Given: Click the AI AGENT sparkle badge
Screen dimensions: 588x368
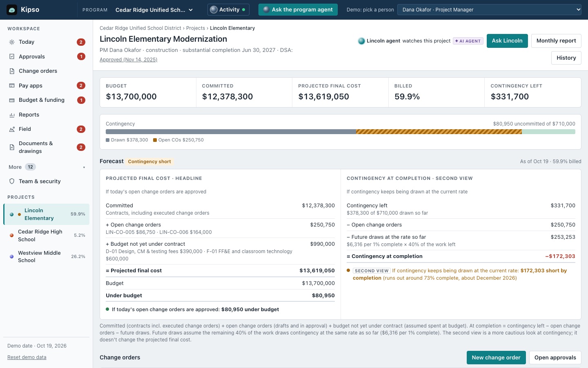Looking at the screenshot, I should click(x=468, y=41).
